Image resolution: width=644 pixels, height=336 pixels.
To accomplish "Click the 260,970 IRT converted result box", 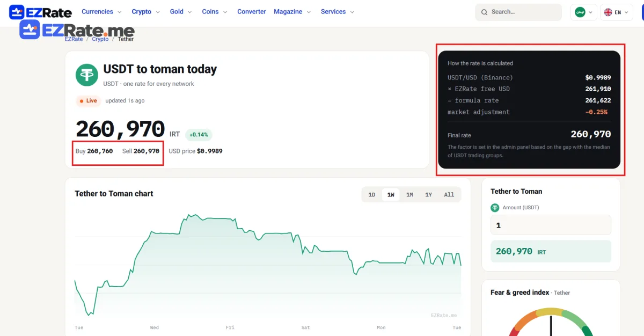I will coord(551,251).
